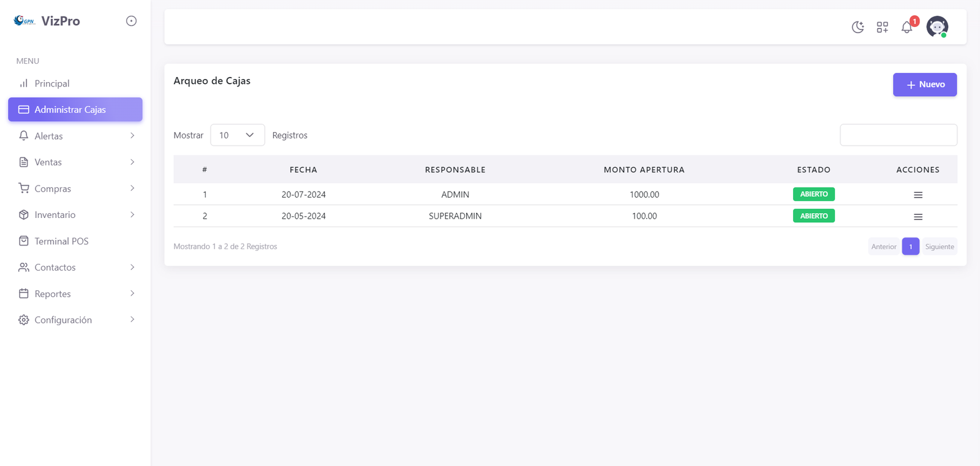Open actions menu for the ADMIN row
Screen dimensions: 980x466
click(918, 195)
